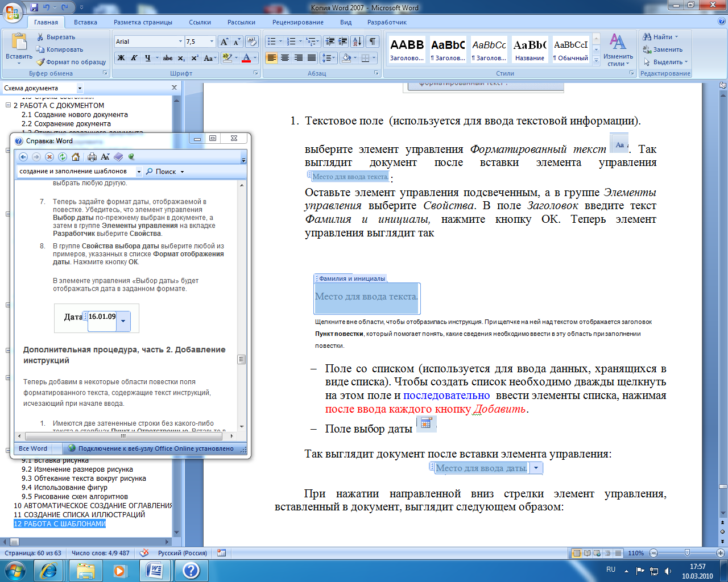This screenshot has width=728, height=582.
Task: Toggle subscript formatting
Action: (181, 58)
